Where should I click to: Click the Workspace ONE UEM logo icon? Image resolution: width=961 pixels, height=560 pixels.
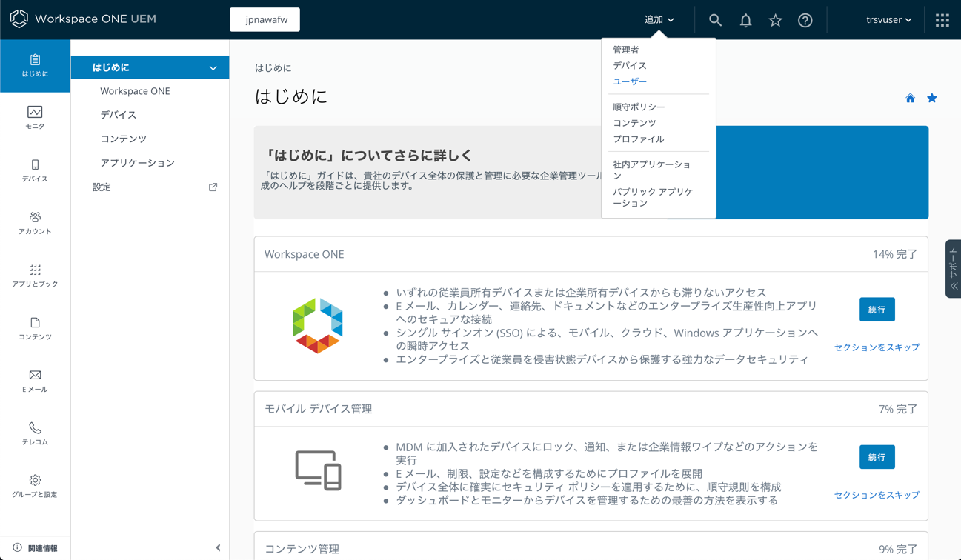19,19
